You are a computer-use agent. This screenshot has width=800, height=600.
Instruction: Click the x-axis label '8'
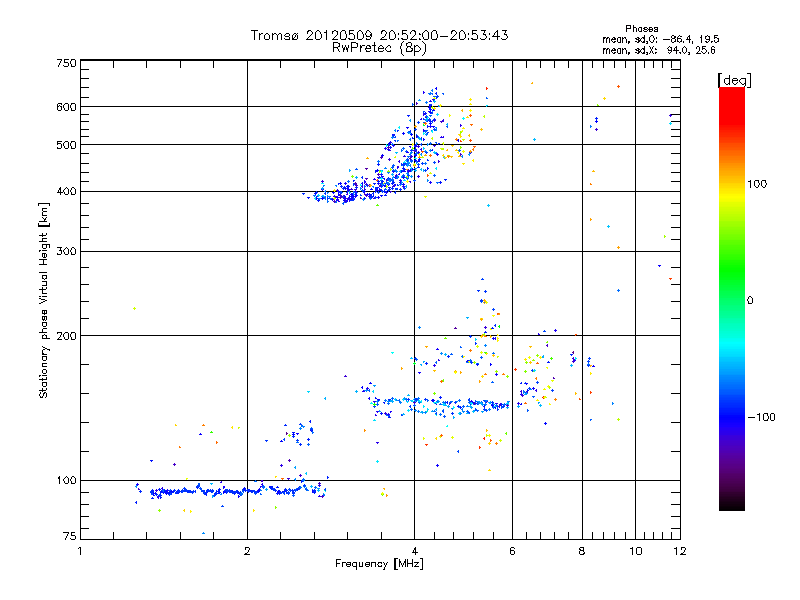coord(582,551)
